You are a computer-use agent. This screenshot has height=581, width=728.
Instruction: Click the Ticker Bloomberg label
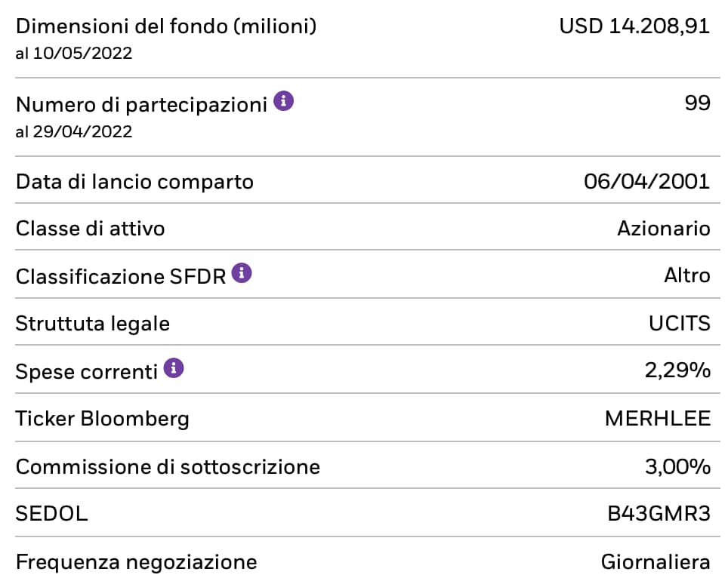point(103,419)
